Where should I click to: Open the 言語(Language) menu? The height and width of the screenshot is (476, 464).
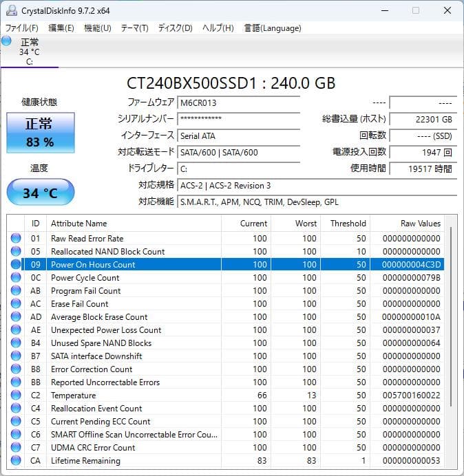(273, 28)
